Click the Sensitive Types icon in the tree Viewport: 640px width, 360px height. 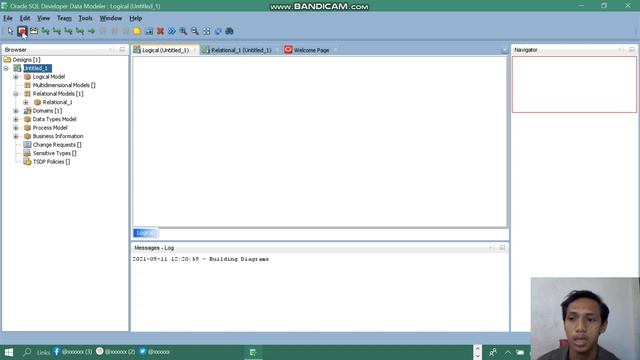(27, 153)
